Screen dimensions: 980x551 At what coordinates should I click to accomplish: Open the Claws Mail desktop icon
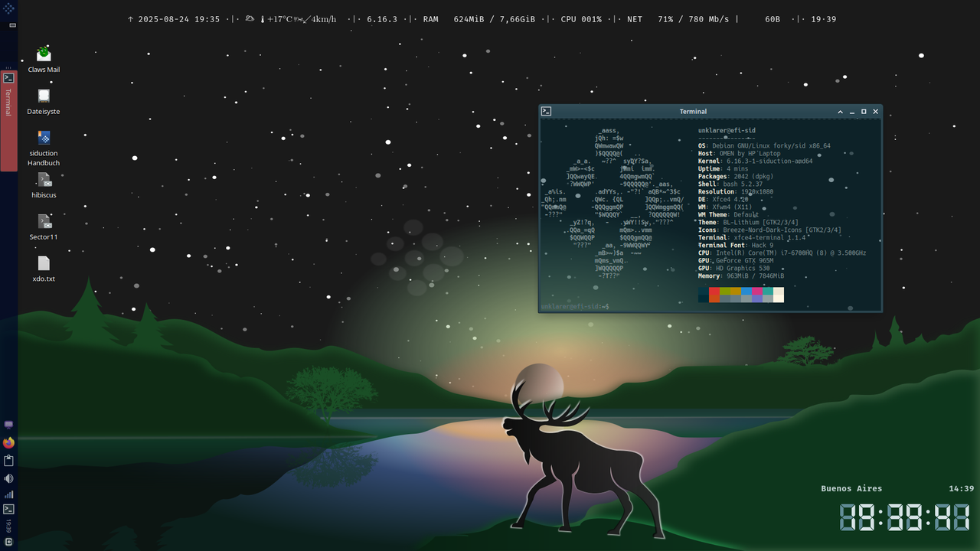point(44,59)
